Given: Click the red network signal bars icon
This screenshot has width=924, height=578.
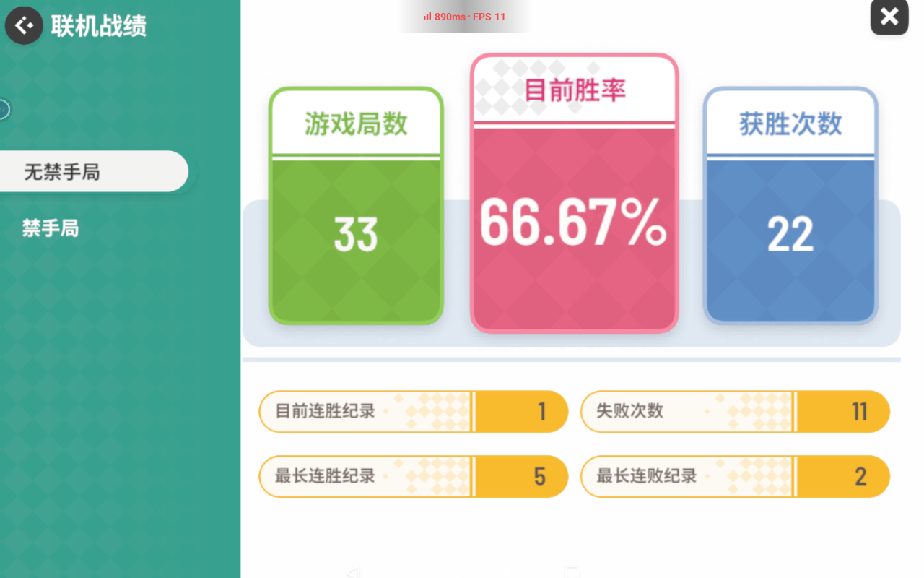Looking at the screenshot, I should [x=427, y=17].
